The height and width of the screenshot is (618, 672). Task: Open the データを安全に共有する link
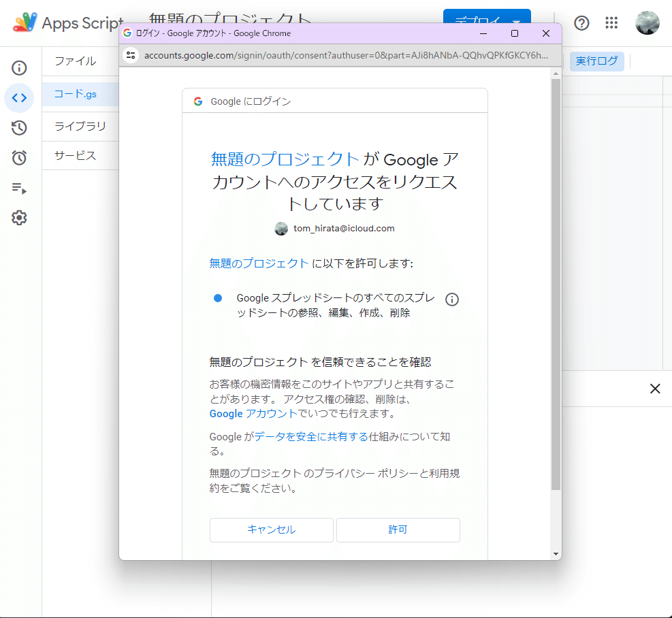[311, 437]
